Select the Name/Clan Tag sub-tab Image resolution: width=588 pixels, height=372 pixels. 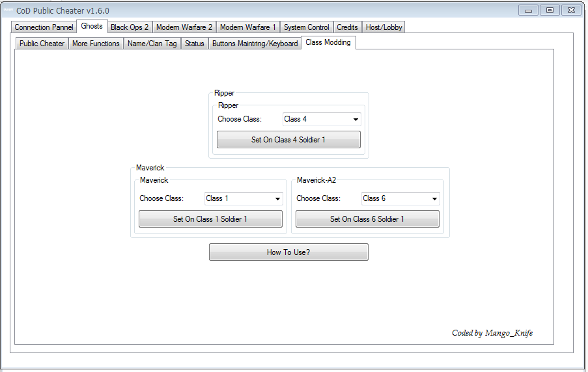coord(152,44)
